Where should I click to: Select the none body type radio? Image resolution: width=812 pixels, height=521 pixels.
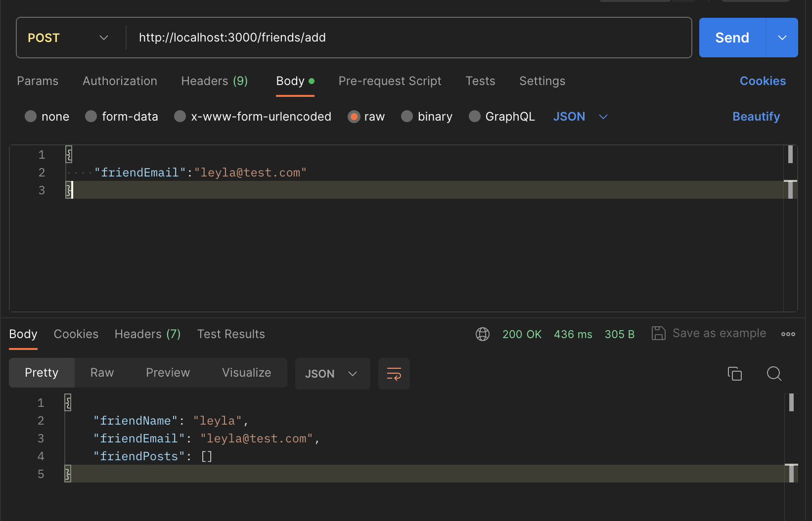[x=31, y=116]
